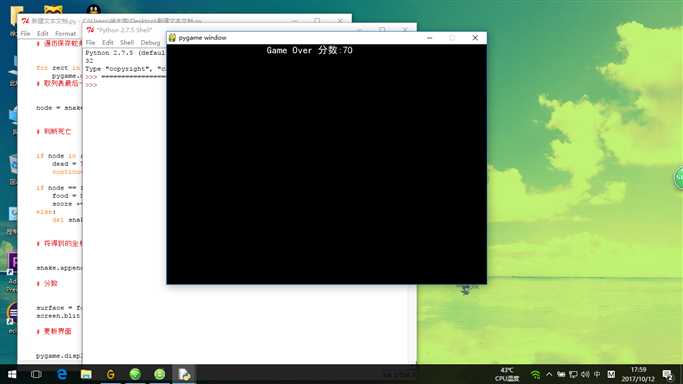
Task: Click the 'if node in' code line
Action: click(59, 155)
